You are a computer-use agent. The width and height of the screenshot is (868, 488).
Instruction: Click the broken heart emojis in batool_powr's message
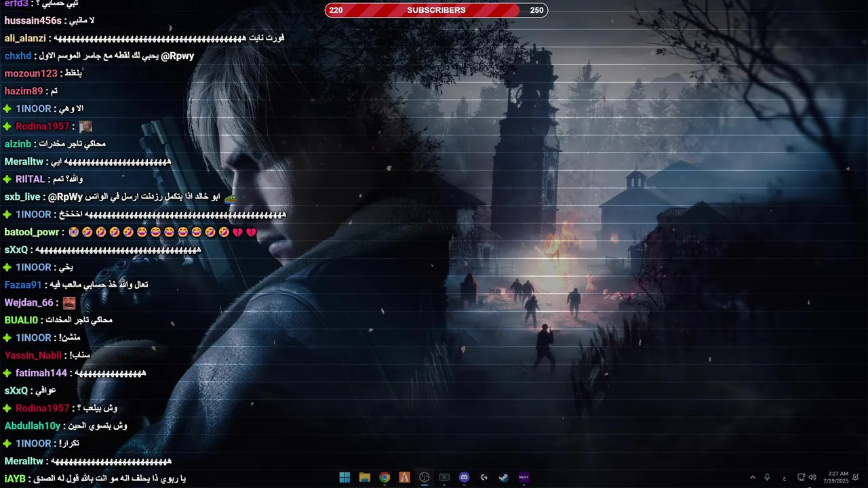click(x=244, y=232)
